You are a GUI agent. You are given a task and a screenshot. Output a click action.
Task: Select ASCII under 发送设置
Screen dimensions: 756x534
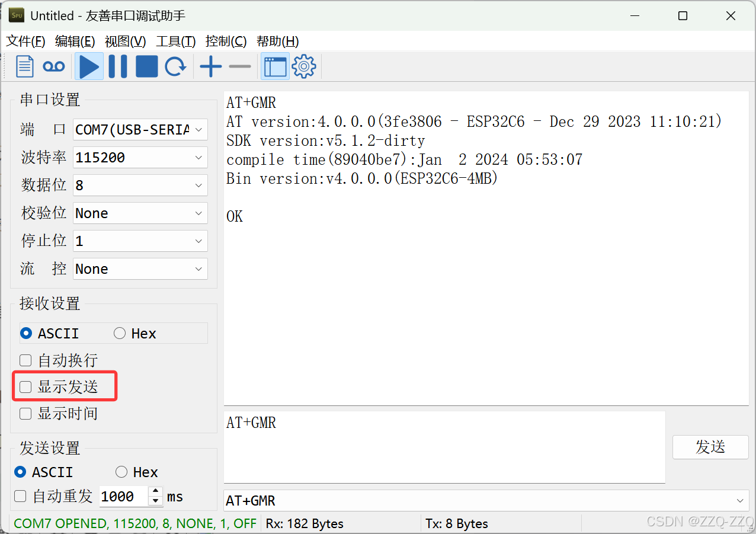coord(44,472)
